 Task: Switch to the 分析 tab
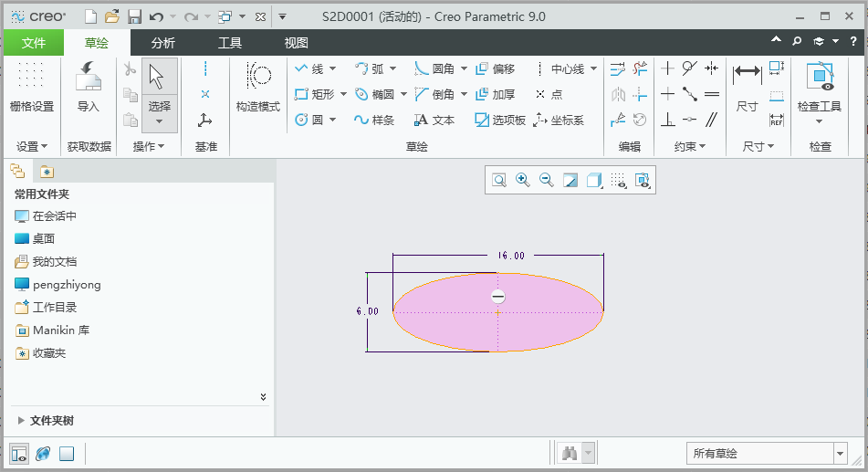(163, 43)
